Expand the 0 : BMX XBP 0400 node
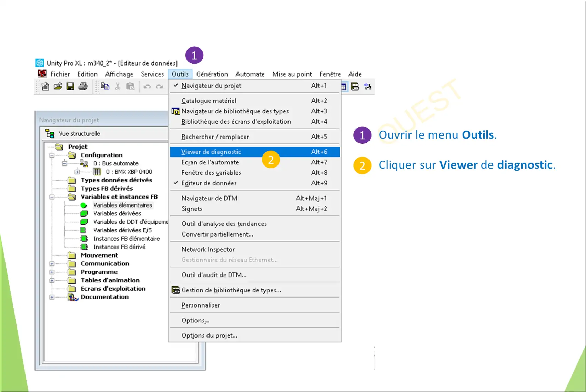 pyautogui.click(x=77, y=172)
